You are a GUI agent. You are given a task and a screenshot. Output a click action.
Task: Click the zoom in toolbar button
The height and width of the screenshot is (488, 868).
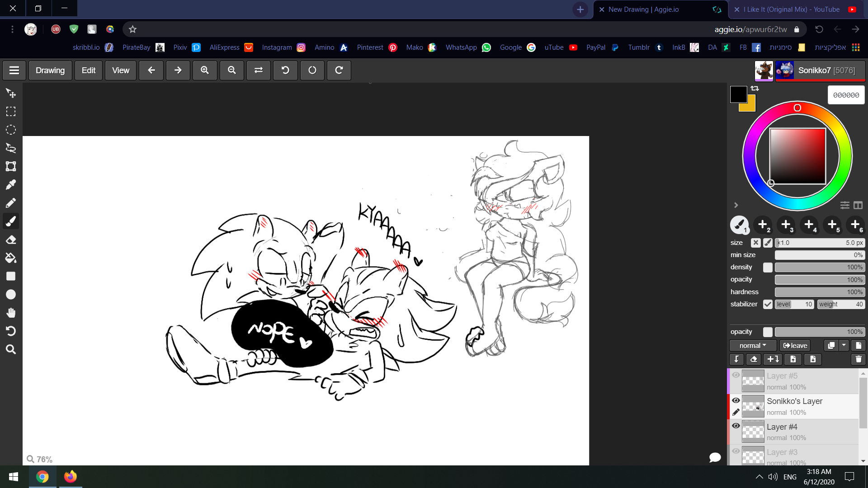205,70
